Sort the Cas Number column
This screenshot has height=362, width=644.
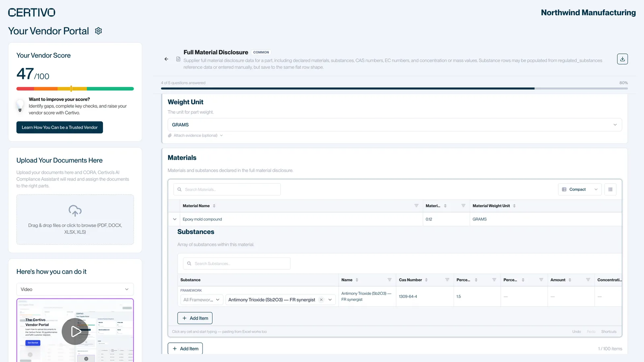[x=426, y=280]
